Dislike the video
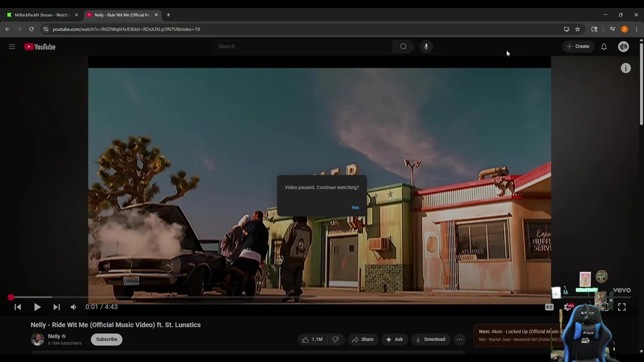This screenshot has width=644, height=362. [x=336, y=339]
